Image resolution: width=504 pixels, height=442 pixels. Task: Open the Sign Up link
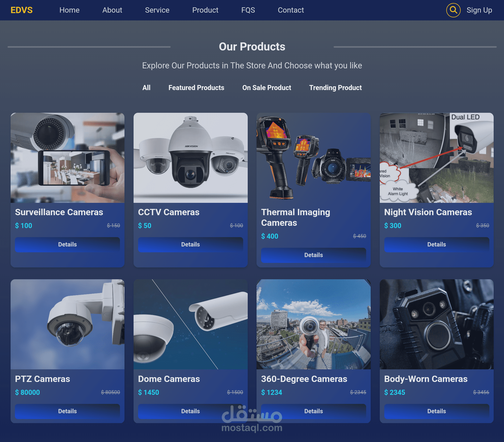point(479,10)
